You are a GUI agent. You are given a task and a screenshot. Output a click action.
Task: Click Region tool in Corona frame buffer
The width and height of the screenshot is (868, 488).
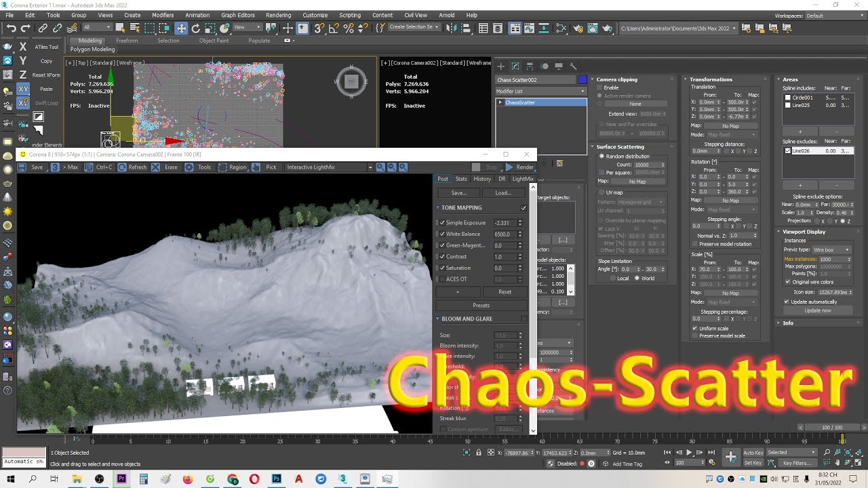233,167
